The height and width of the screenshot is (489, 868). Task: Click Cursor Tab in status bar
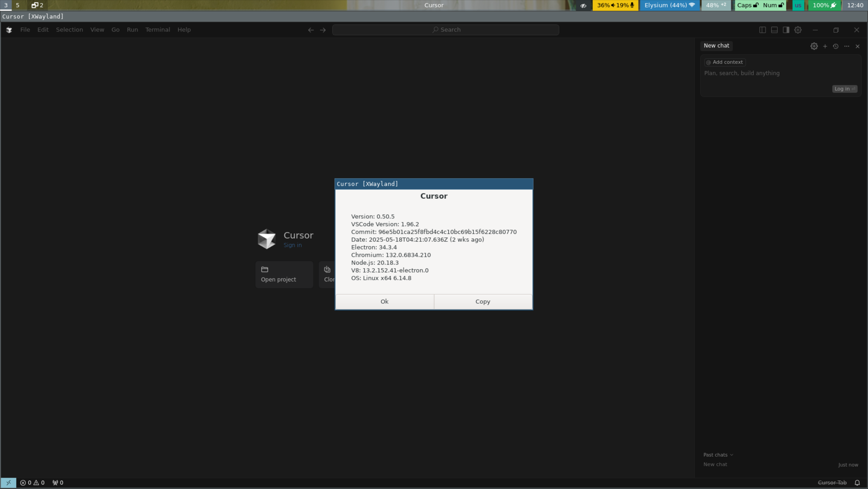pyautogui.click(x=832, y=483)
